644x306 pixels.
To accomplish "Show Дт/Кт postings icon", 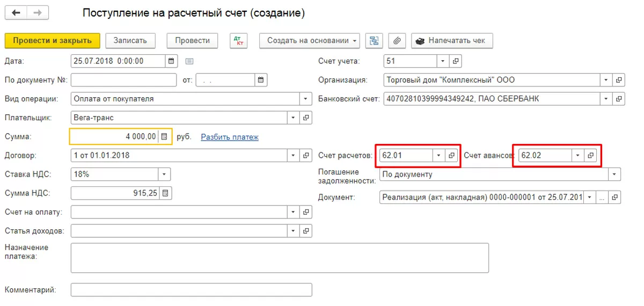I will coord(239,41).
